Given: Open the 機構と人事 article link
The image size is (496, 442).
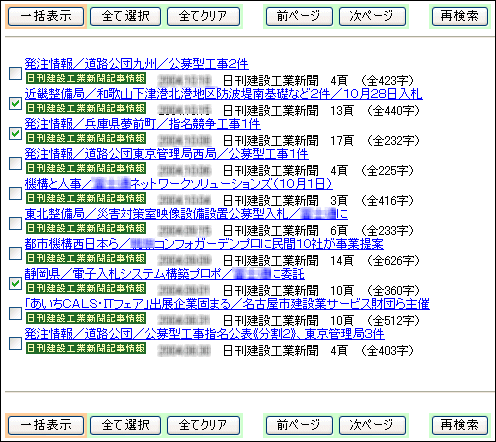Looking at the screenshot, I should pos(179,184).
